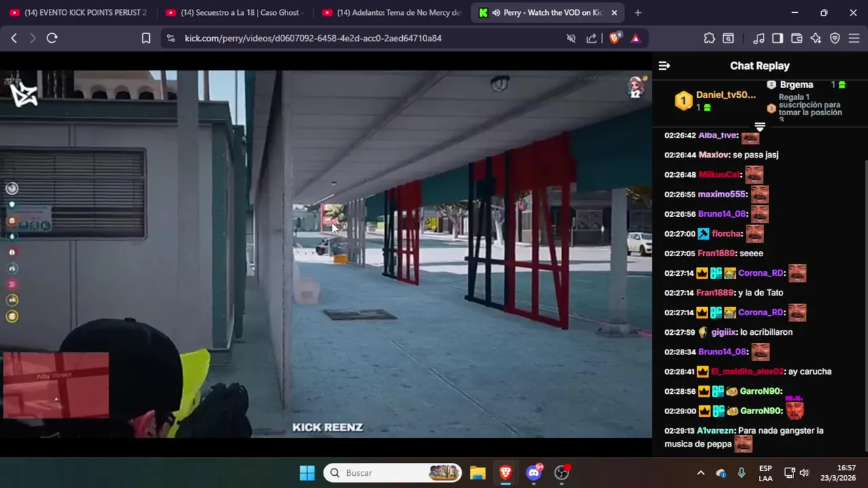Open El_maldito_alex02 username in chat
868x488 pixels.
coord(747,372)
